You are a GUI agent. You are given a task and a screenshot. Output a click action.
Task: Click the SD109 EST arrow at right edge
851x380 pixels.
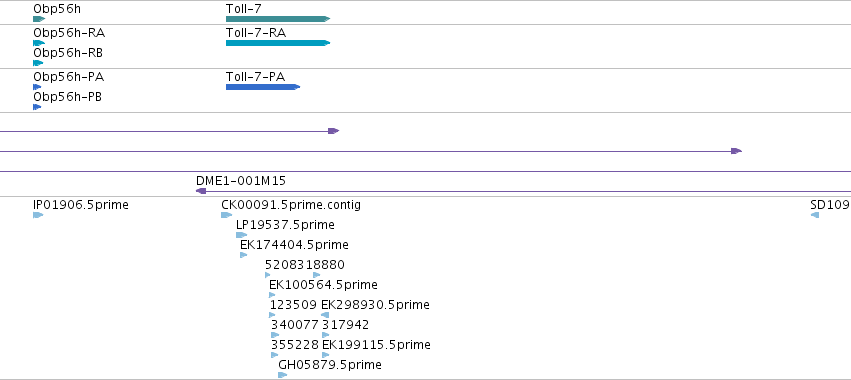pos(815,215)
